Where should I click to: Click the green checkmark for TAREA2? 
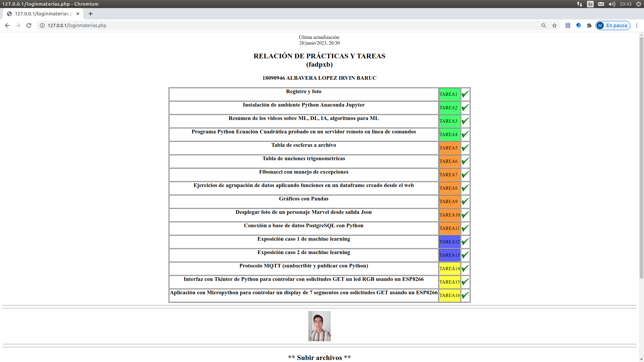(x=465, y=108)
